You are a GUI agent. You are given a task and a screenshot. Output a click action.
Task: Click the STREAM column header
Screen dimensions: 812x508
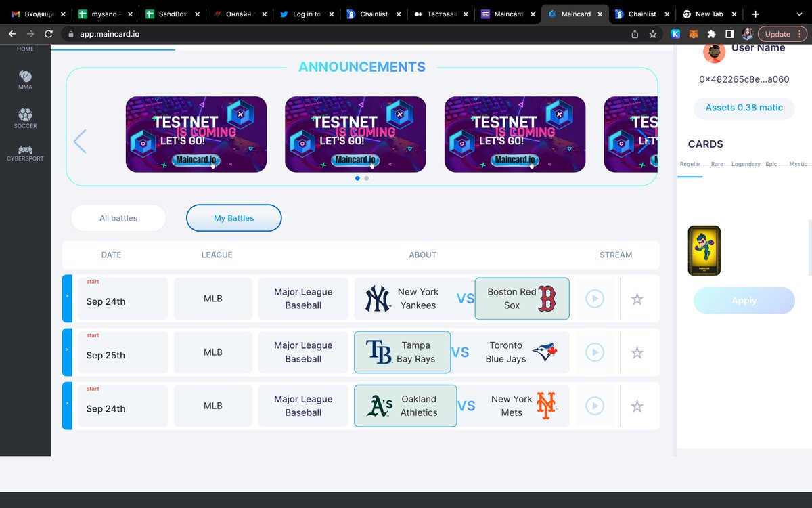coord(616,255)
